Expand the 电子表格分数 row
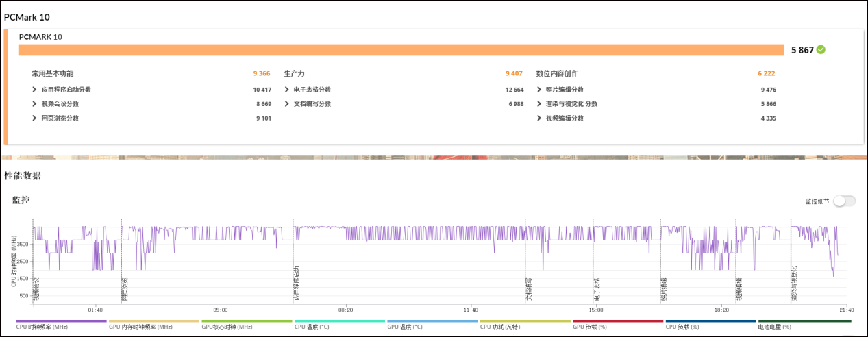This screenshot has height=337, width=868. pyautogui.click(x=287, y=90)
